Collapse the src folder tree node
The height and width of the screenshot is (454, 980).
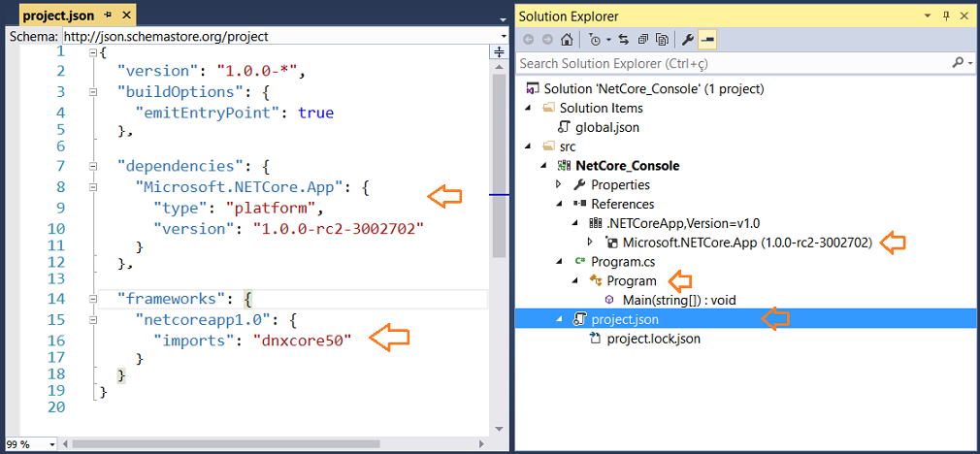pos(530,146)
